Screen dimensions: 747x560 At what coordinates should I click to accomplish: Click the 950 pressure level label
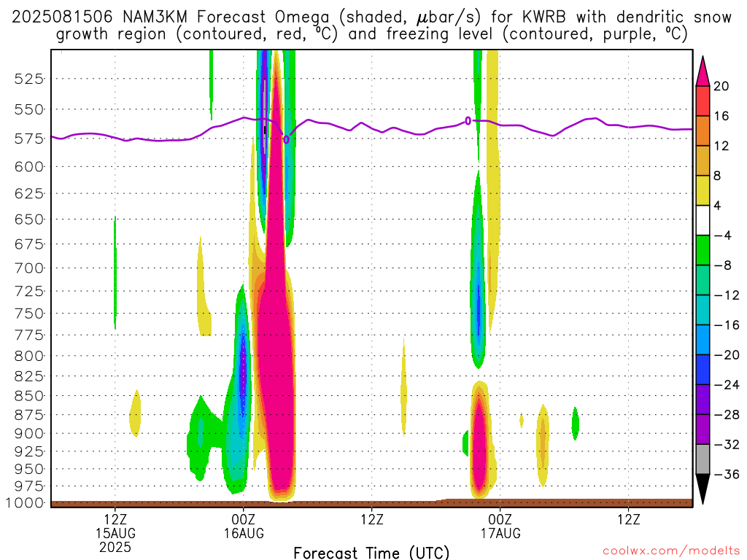coord(29,469)
